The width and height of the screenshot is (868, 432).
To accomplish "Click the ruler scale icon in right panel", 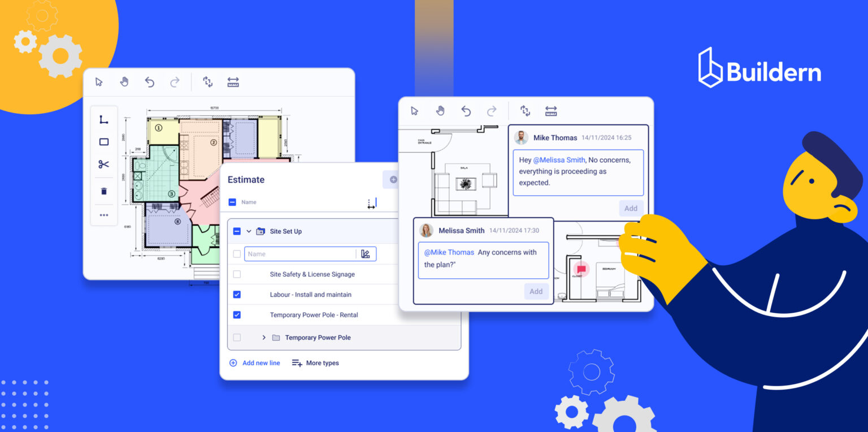I will (551, 111).
